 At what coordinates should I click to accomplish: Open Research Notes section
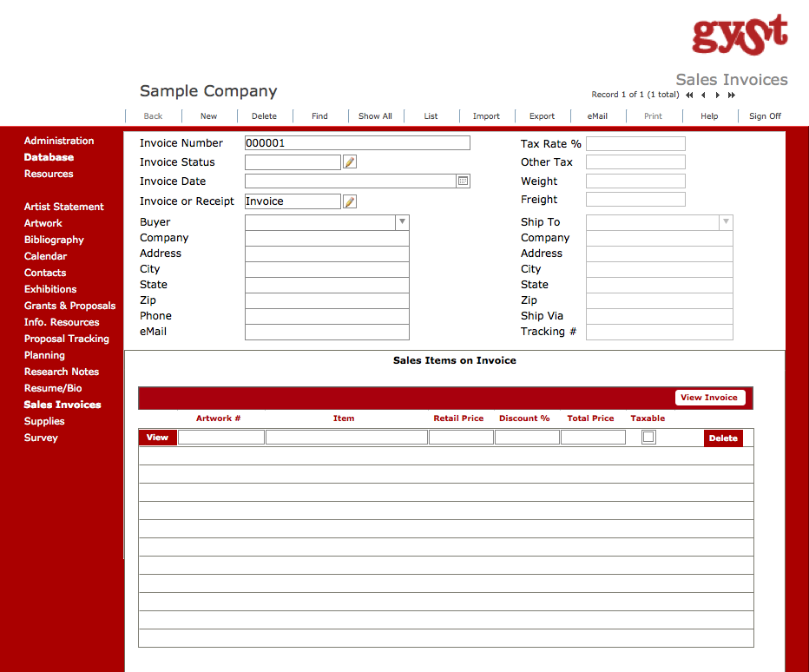point(62,372)
